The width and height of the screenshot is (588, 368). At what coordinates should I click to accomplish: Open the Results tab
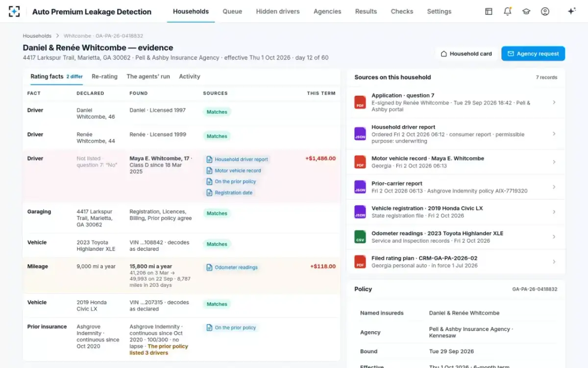click(366, 11)
